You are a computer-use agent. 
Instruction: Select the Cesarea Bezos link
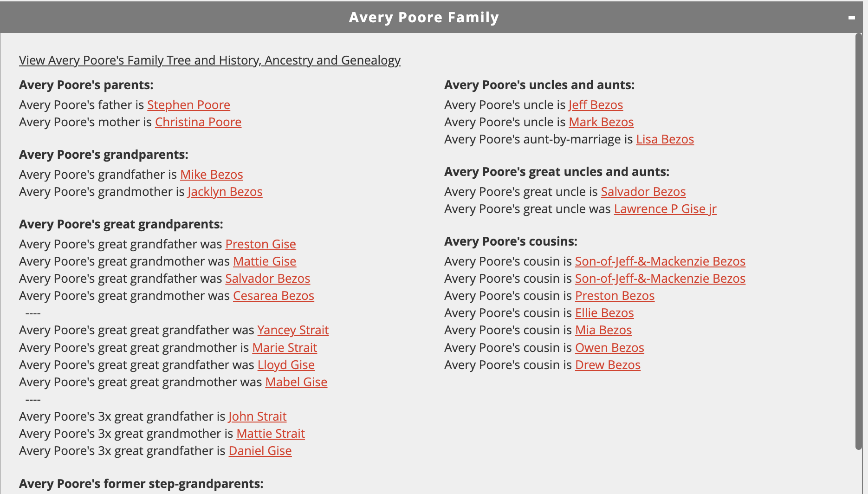pos(273,296)
